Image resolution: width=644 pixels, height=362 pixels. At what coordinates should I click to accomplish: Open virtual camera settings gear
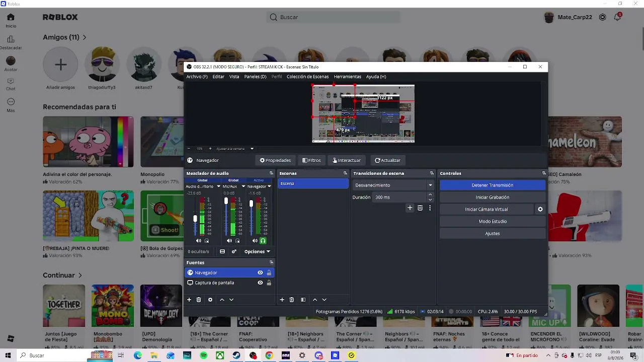click(540, 209)
